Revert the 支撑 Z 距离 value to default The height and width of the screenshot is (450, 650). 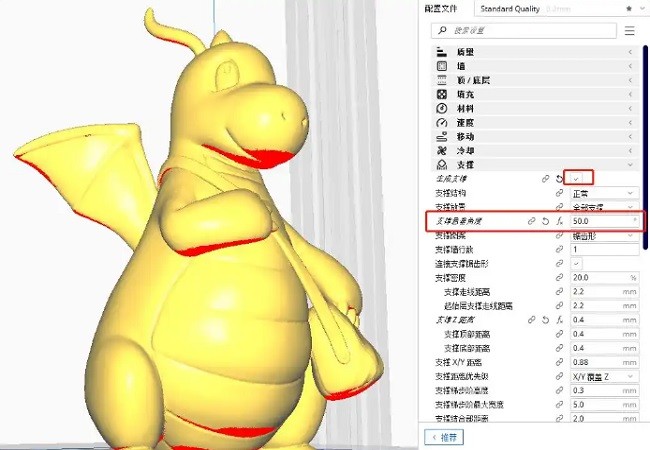[x=546, y=320]
